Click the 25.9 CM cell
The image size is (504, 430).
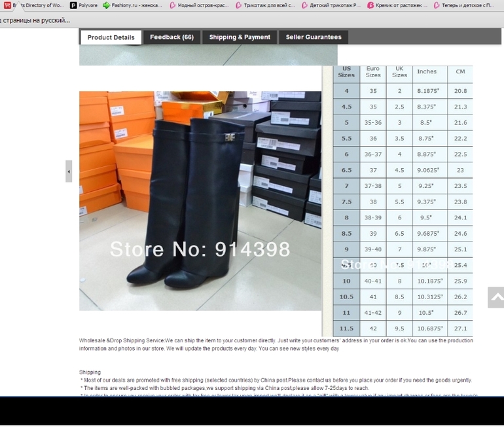tap(460, 281)
